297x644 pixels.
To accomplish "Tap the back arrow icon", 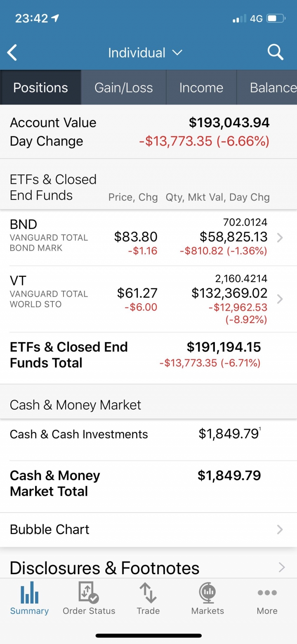I will (12, 53).
